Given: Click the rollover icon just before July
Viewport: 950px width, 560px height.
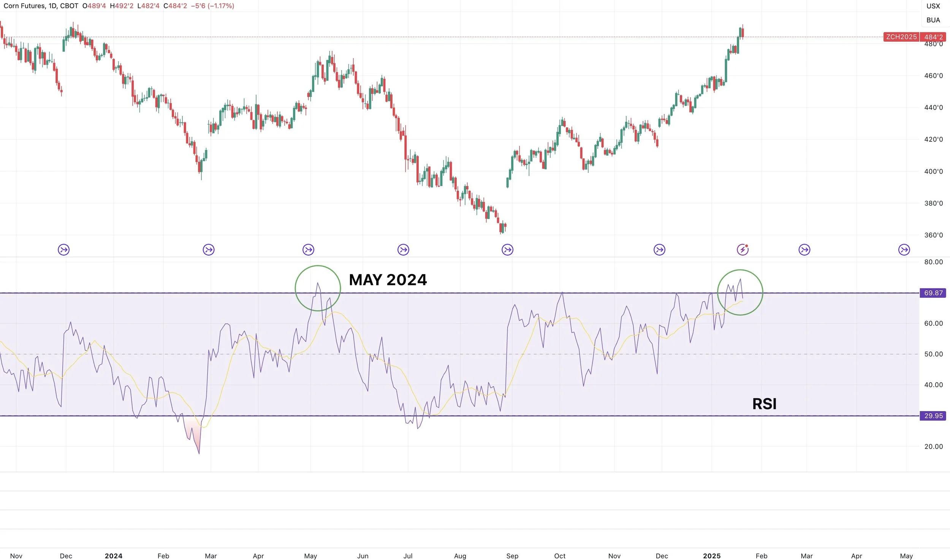Looking at the screenshot, I should [403, 250].
